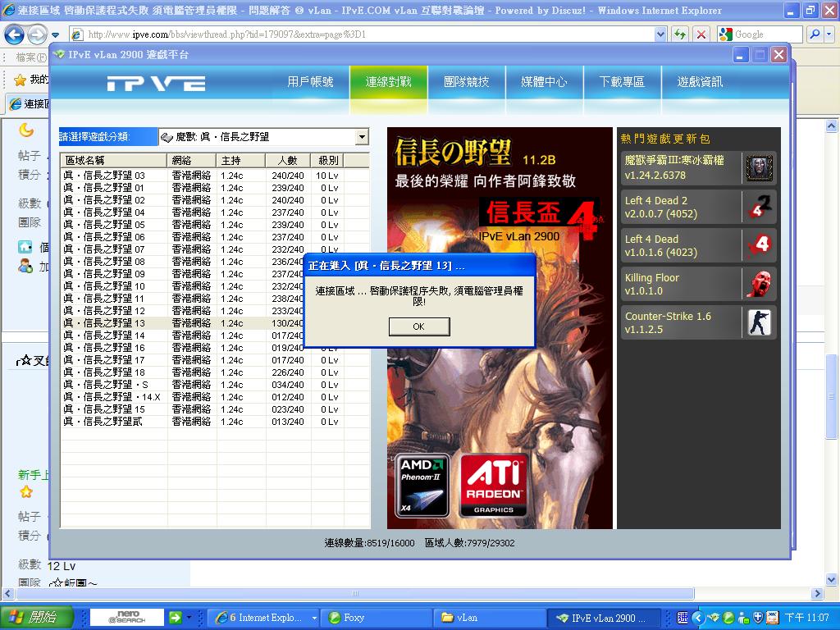This screenshot has height=630, width=840.
Task: Switch to the 團隊競技 tab
Action: (466, 82)
